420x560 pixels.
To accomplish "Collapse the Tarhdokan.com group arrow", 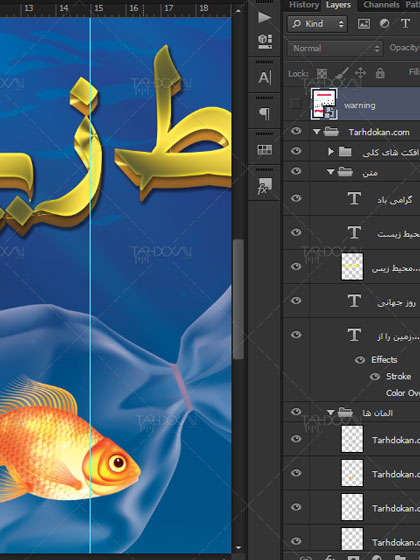I will coord(316,132).
